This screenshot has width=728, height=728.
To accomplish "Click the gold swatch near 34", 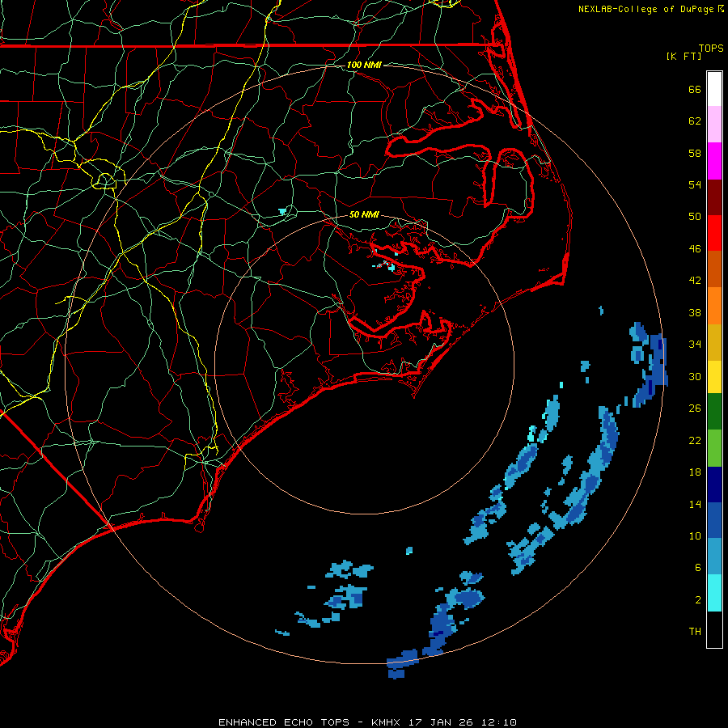I will [714, 341].
